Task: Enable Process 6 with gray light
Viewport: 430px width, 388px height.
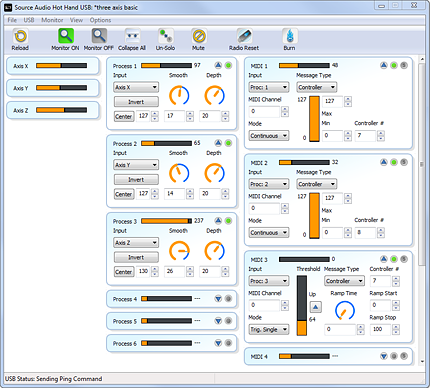Action: coord(228,343)
